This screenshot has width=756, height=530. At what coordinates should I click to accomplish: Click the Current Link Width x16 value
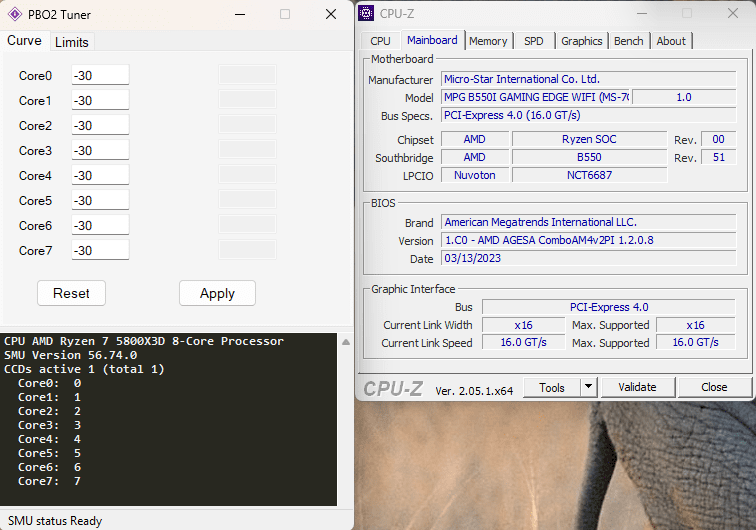click(x=524, y=325)
